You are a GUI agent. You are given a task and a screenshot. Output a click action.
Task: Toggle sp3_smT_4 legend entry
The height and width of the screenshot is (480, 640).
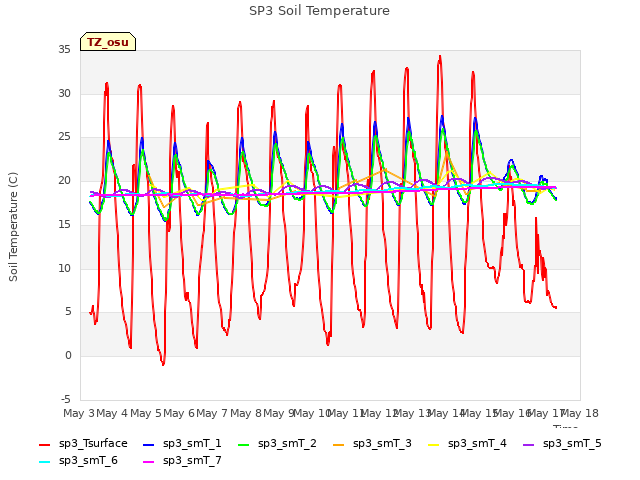point(467,444)
